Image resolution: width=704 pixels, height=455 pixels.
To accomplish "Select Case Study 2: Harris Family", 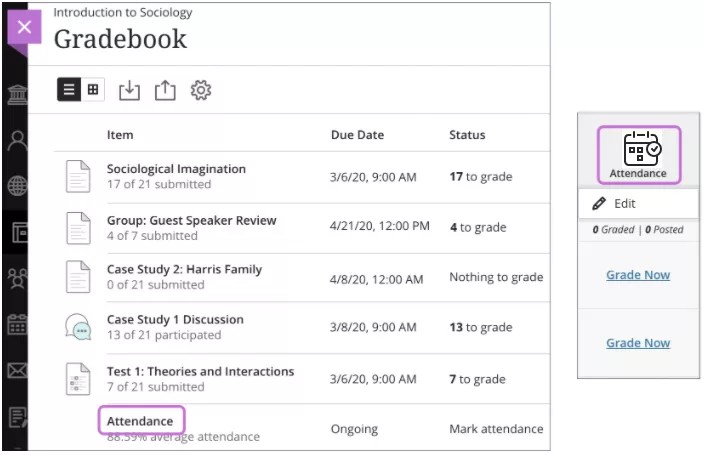I will [184, 269].
